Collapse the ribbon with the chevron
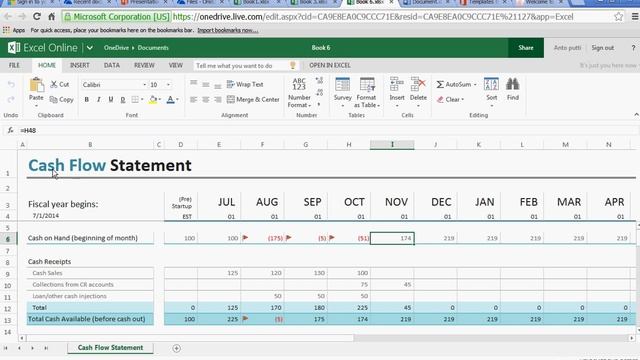The width and height of the screenshot is (640, 360). pos(636,115)
